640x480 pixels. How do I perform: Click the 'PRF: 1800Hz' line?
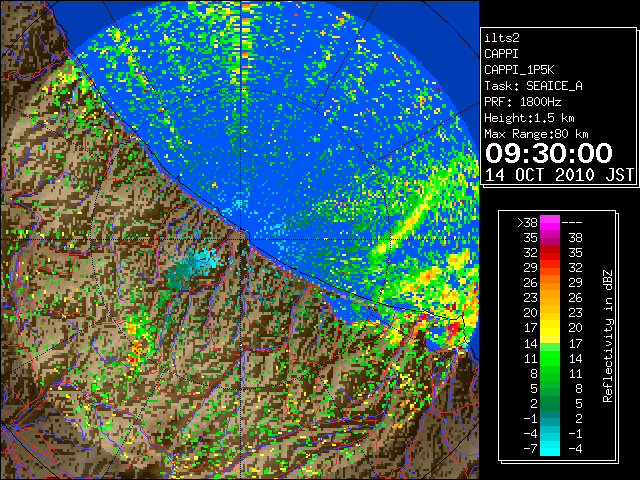pyautogui.click(x=522, y=102)
